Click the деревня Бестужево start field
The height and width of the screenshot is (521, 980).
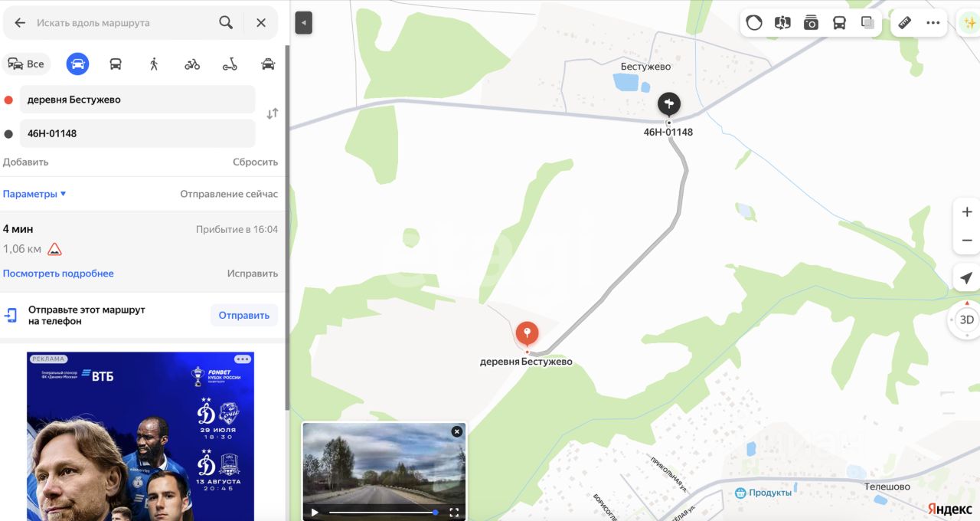[x=138, y=100]
